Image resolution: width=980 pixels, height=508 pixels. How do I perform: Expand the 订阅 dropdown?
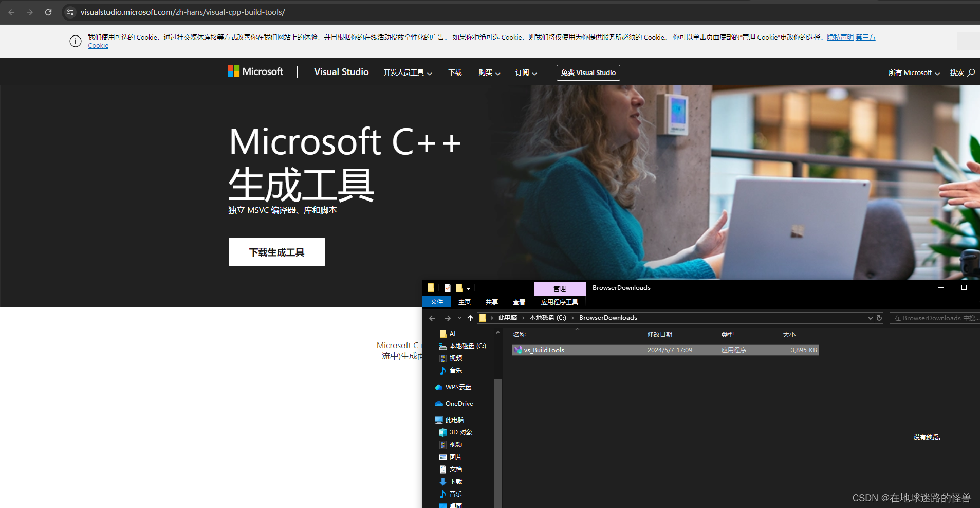click(526, 72)
